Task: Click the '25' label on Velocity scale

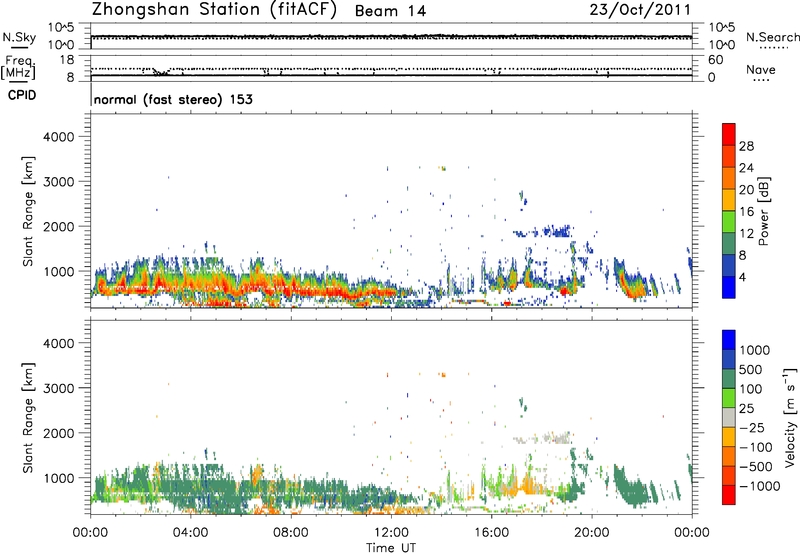Action: 746,409
